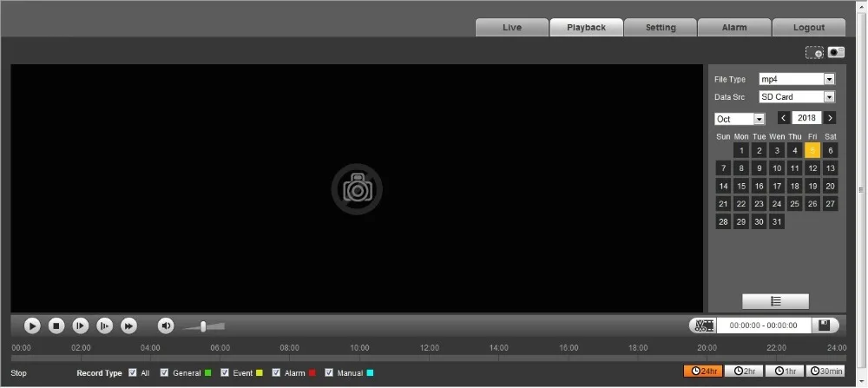The image size is (868, 388).
Task: Mute the sound with the speaker icon
Action: coord(166,326)
